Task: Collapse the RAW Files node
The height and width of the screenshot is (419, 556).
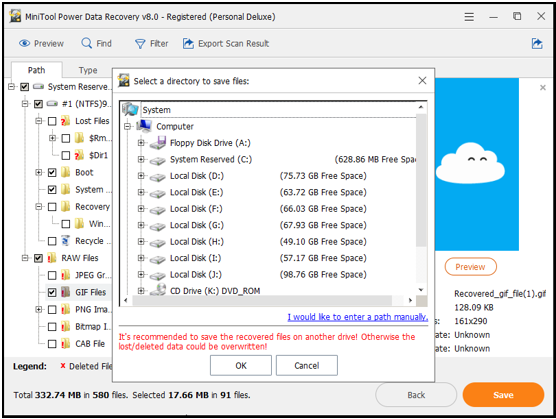Action: pos(25,258)
